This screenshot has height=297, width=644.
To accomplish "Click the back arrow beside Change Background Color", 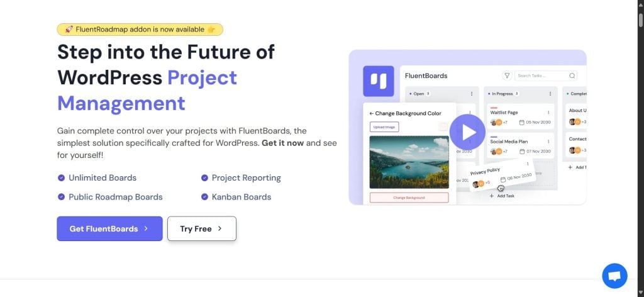I will (371, 113).
